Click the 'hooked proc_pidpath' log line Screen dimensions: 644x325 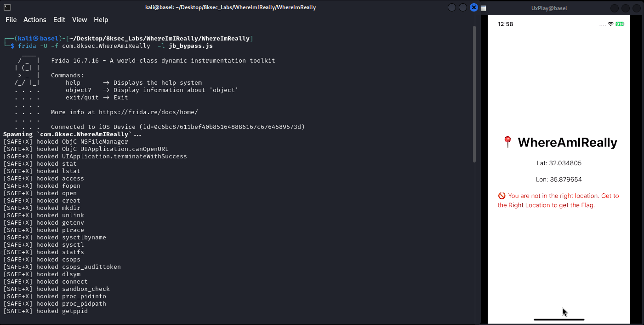[55, 304]
